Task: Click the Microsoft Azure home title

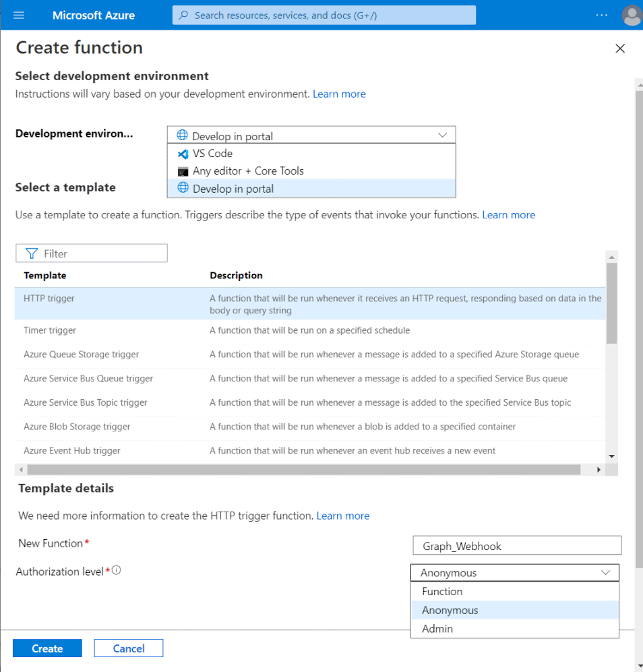Action: [x=94, y=16]
